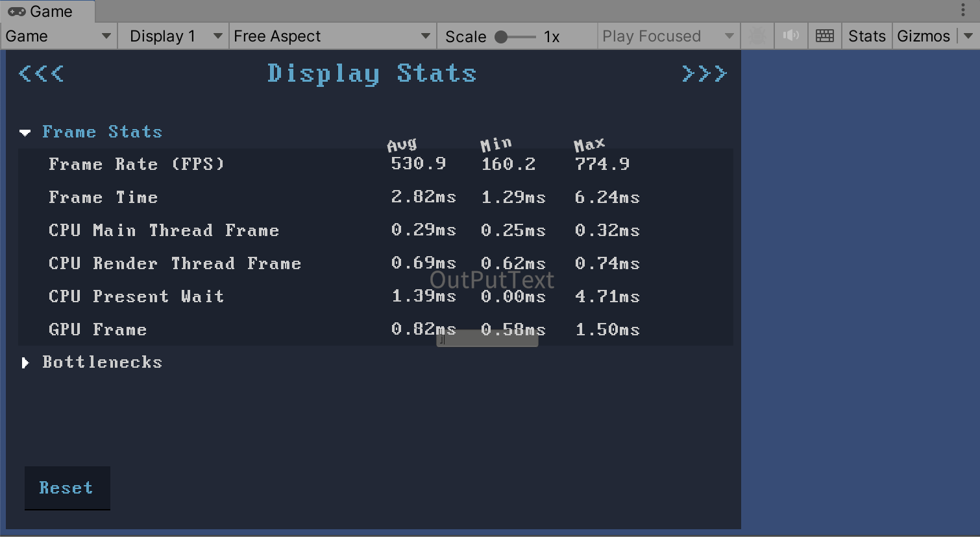Screen dimensions: 980x537
Task: Open the Play Focused dropdown
Action: click(667, 36)
